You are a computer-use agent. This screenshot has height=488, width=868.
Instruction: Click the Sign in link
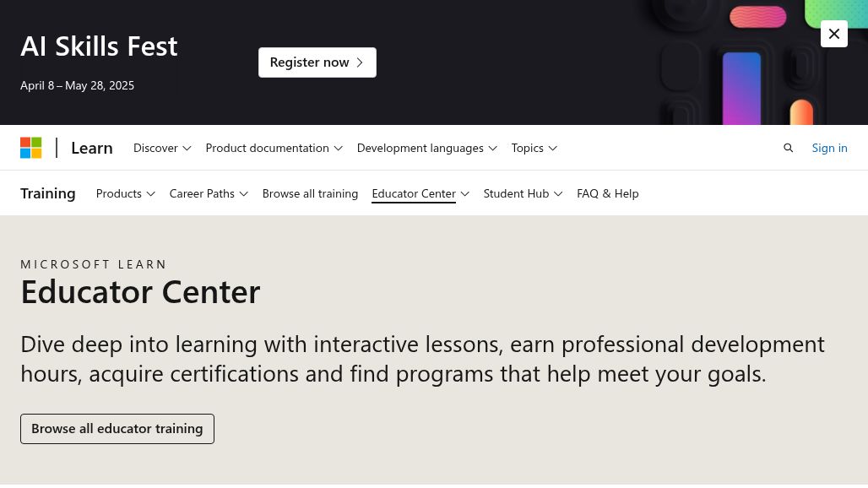pos(829,148)
